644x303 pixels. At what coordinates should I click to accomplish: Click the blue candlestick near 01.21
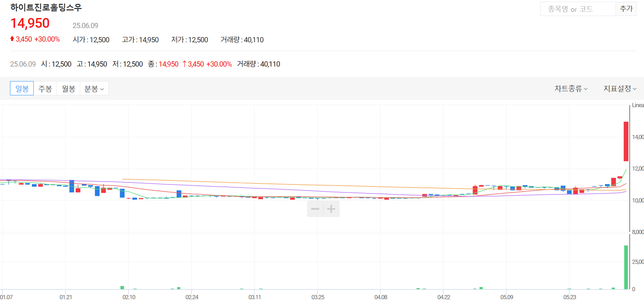(72, 186)
